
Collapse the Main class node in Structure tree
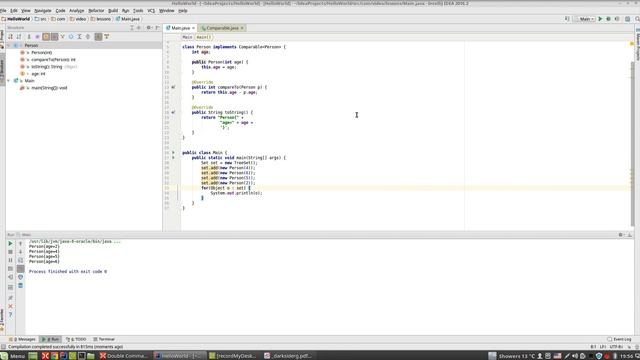coord(9,81)
